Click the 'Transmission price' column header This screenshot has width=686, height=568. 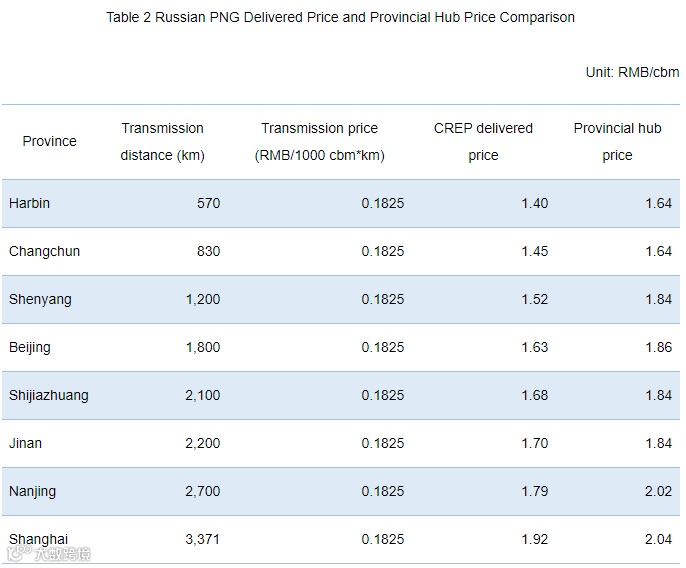[x=320, y=141]
